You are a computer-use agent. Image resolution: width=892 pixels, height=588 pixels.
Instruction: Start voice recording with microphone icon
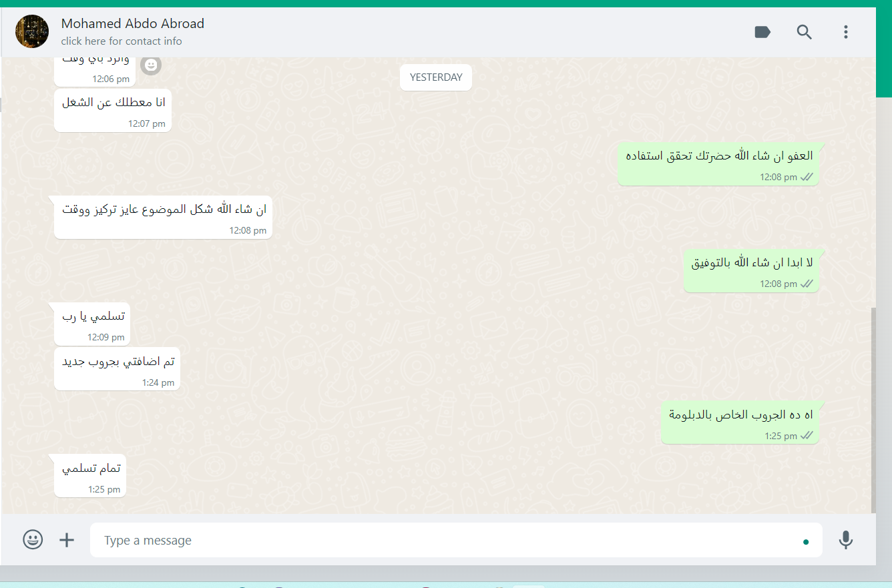[846, 540]
